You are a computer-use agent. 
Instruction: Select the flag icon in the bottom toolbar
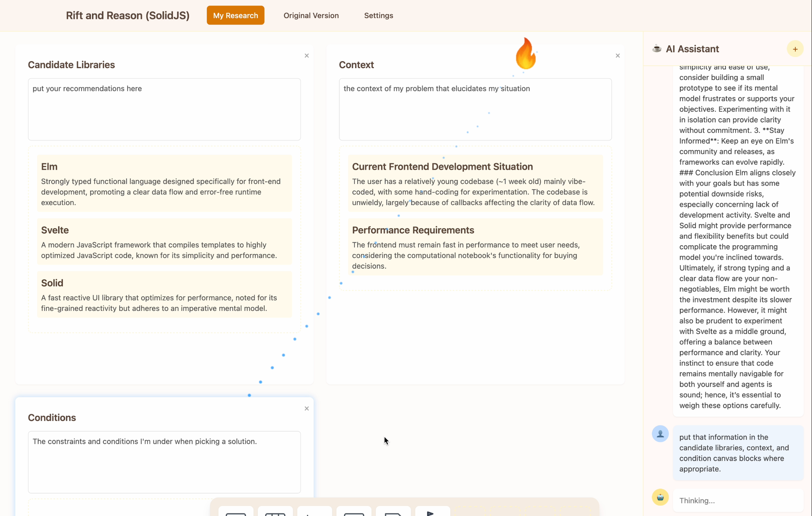[432, 511]
